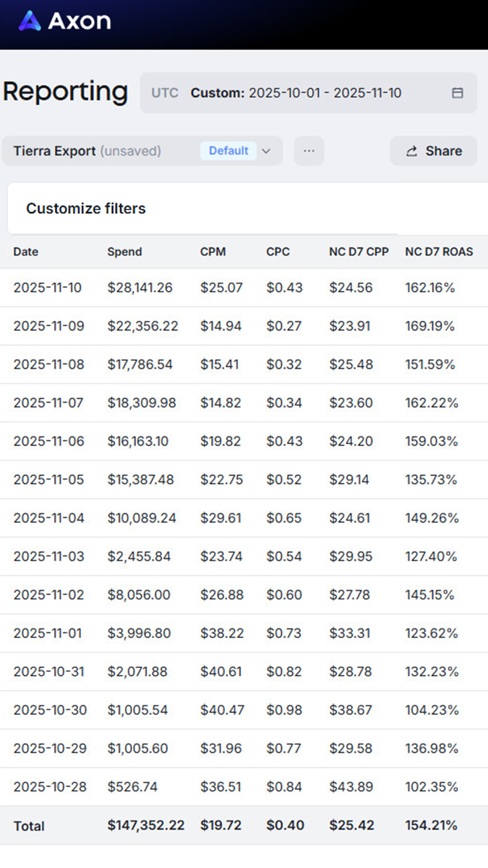
Task: Click the CPM column header
Action: pos(213,252)
